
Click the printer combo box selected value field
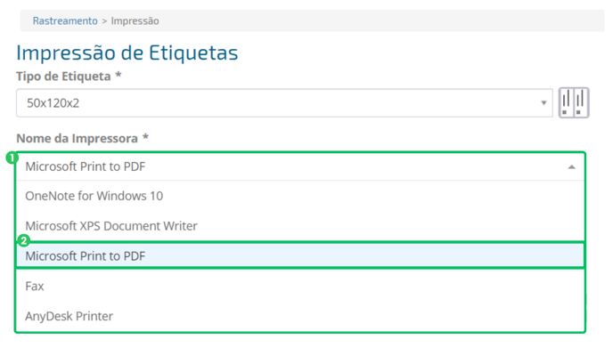pos(300,166)
